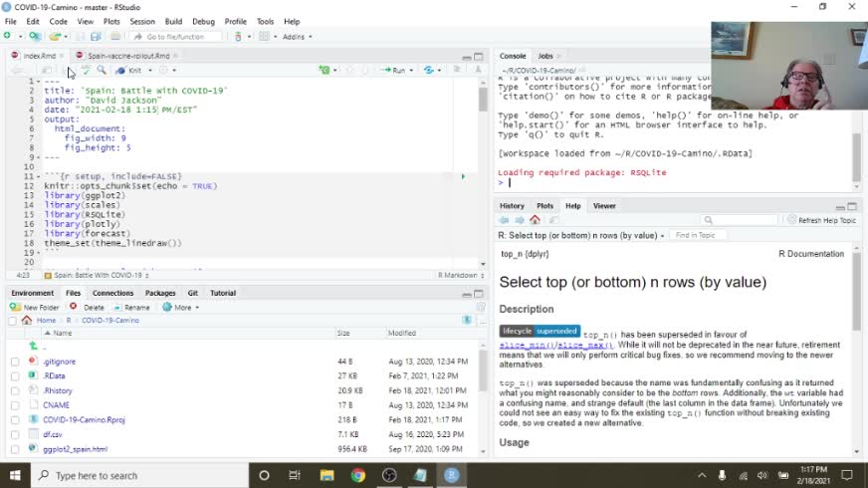The height and width of the screenshot is (488, 868).
Task: Click the Home folder icon in Files path
Action: (x=27, y=320)
